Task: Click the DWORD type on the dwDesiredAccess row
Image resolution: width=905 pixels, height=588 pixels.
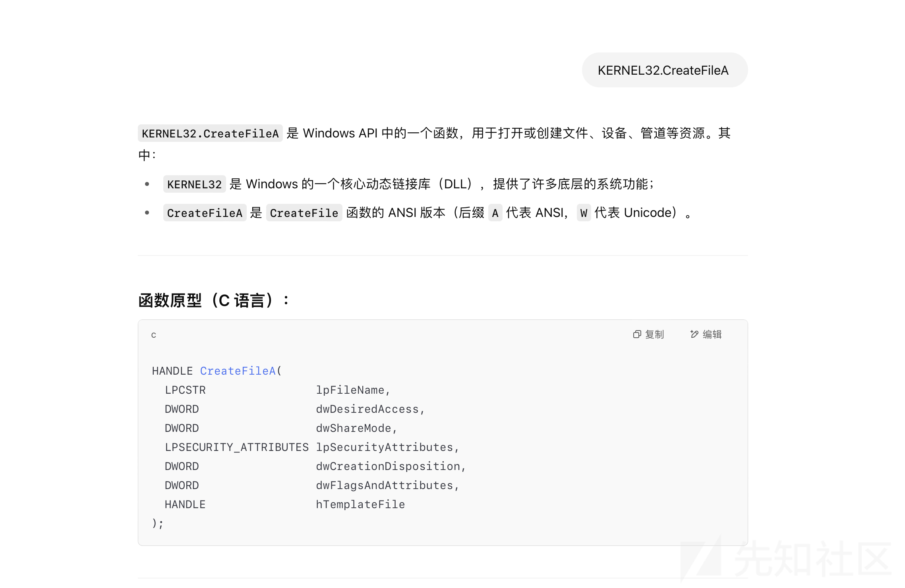Action: click(x=182, y=409)
